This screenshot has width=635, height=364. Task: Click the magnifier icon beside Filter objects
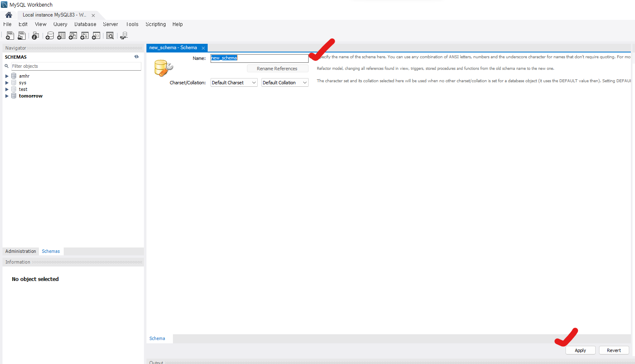[7, 66]
